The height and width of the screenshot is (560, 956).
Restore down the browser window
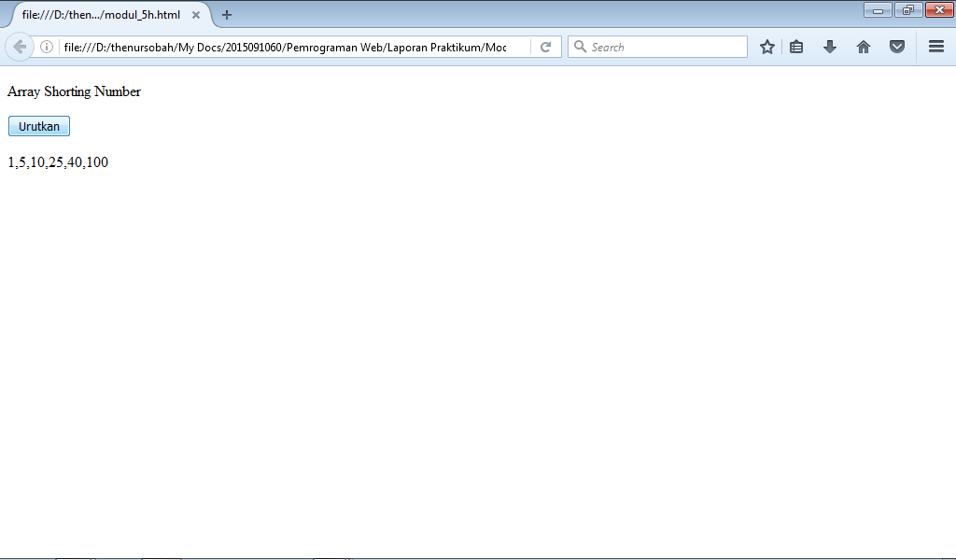pyautogui.click(x=907, y=9)
